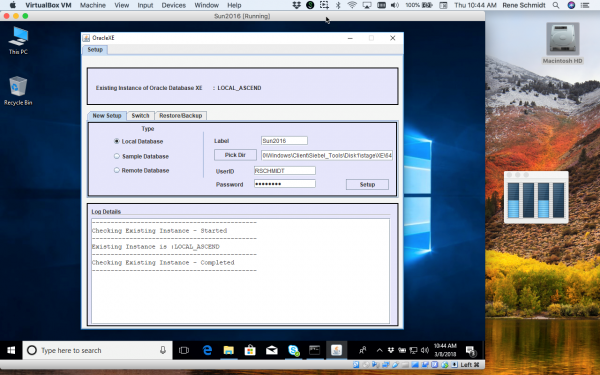Click the Apple menu logo
Screen dimensions: 600x375
[x=13, y=5]
